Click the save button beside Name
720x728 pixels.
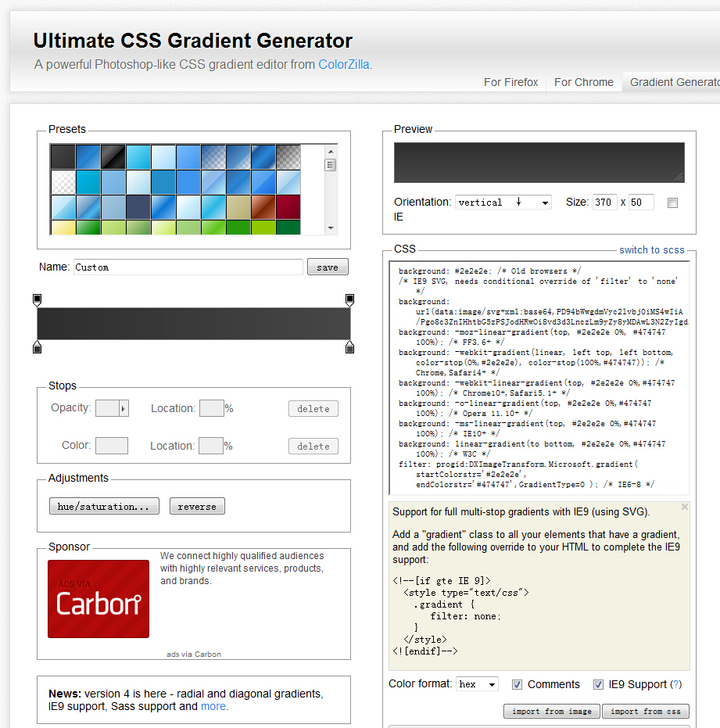[x=328, y=267]
